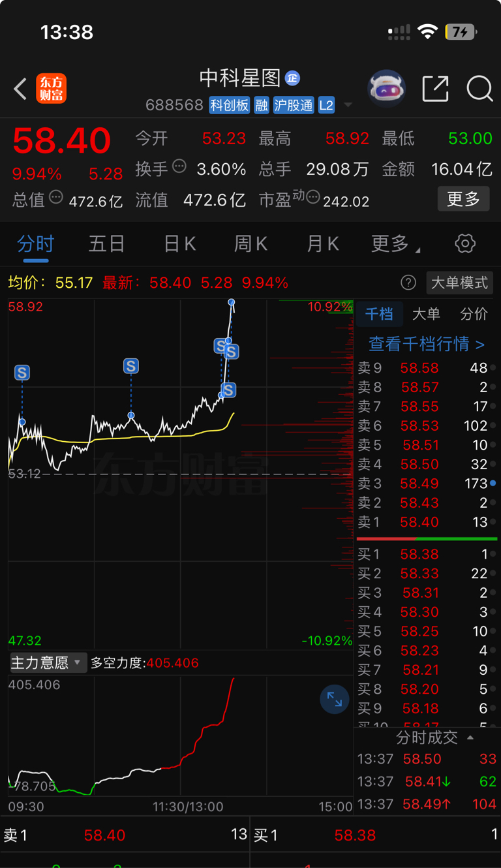Tap the bottom bar 买1 58.38 quote

tap(376, 835)
